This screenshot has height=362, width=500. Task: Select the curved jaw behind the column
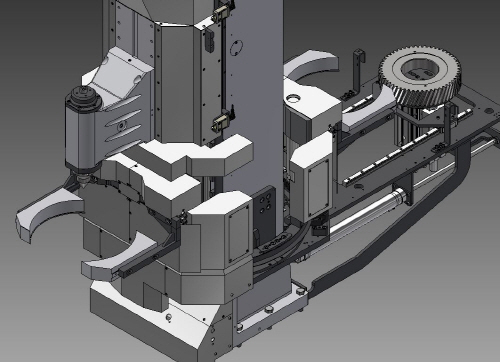pyautogui.click(x=311, y=65)
